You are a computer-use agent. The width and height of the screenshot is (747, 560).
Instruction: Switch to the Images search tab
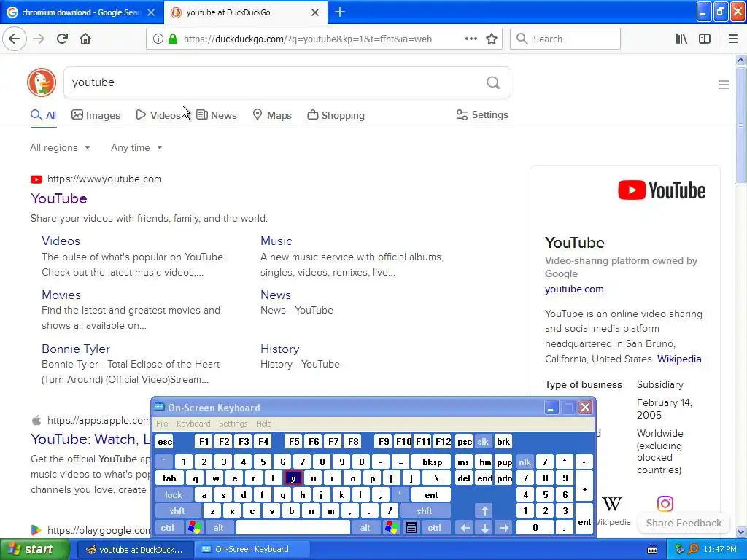point(96,115)
